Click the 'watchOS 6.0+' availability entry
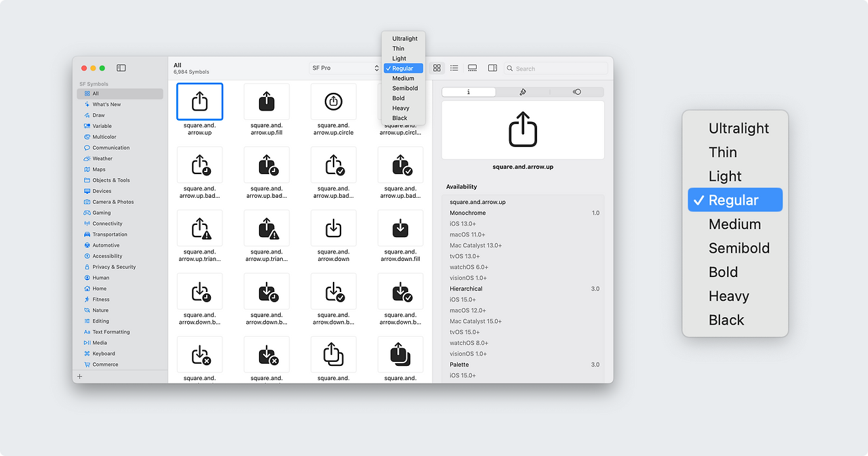Image resolution: width=868 pixels, height=456 pixels. coord(468,267)
